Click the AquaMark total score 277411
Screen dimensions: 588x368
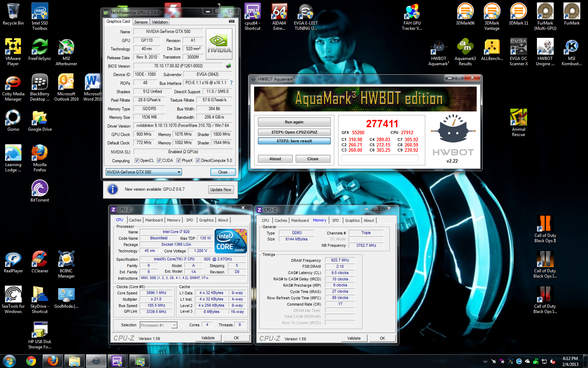(382, 124)
